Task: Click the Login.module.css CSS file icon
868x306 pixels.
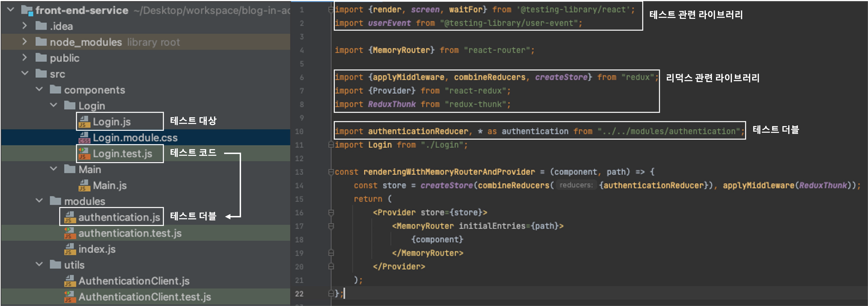Action: point(84,138)
